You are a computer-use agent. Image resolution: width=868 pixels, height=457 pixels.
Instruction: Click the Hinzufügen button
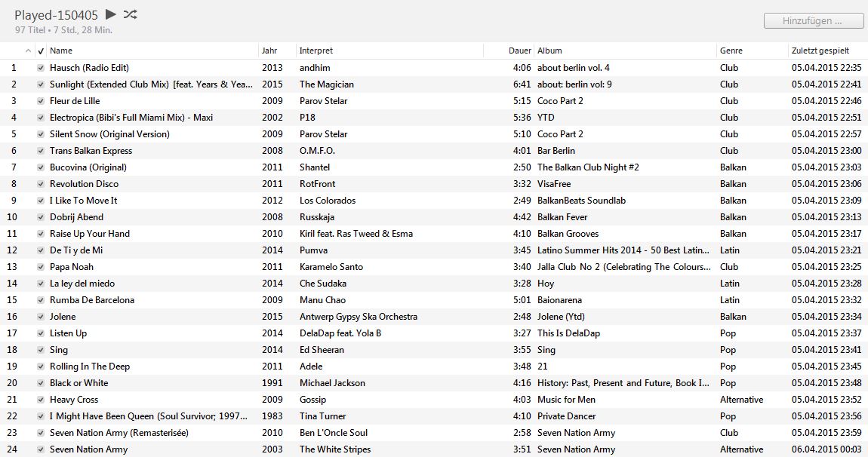(813, 21)
